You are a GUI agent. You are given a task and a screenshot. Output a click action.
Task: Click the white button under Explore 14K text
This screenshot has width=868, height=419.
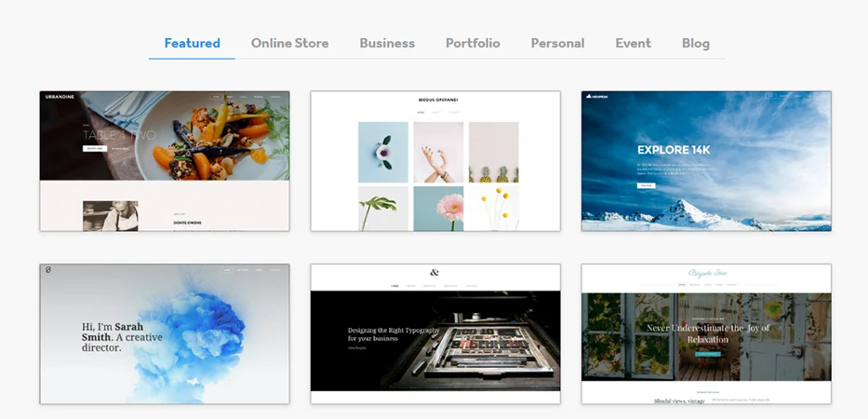(646, 185)
